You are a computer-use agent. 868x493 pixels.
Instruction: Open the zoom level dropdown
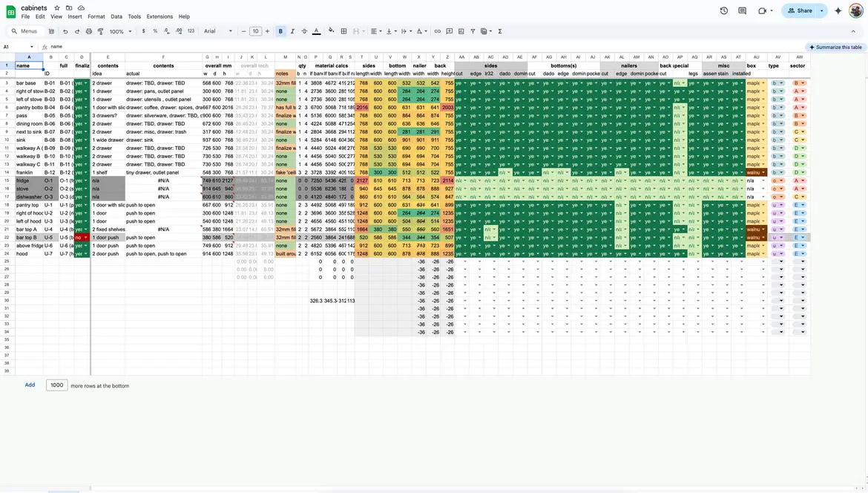[120, 31]
